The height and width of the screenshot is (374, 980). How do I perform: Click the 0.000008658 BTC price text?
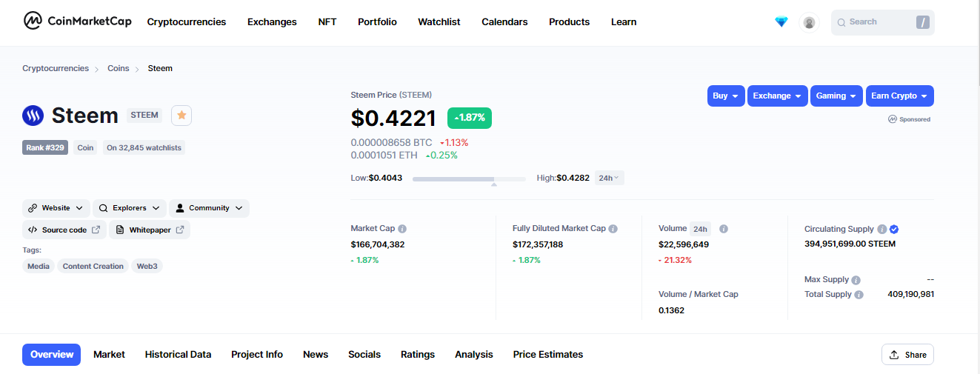coord(391,142)
